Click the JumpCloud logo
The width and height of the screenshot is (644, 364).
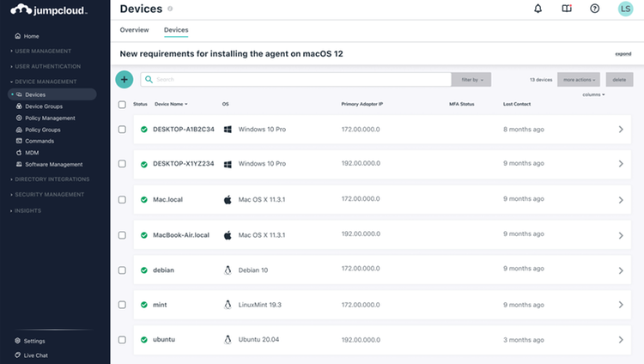(x=48, y=9)
